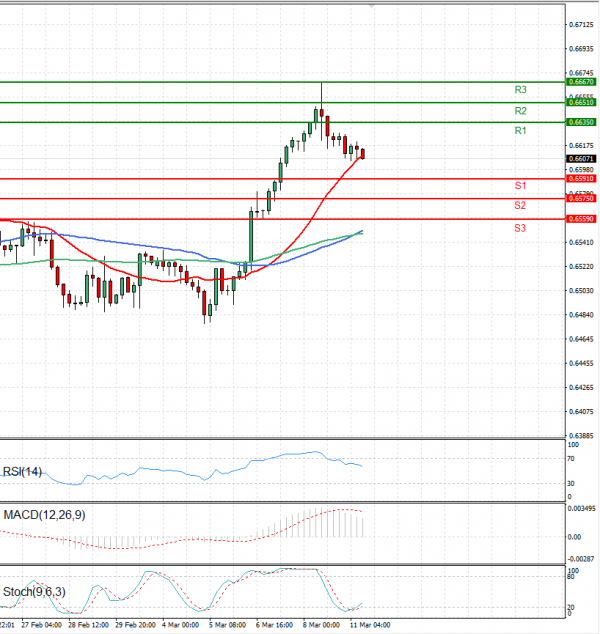Click the R3 resistance label

click(x=520, y=90)
